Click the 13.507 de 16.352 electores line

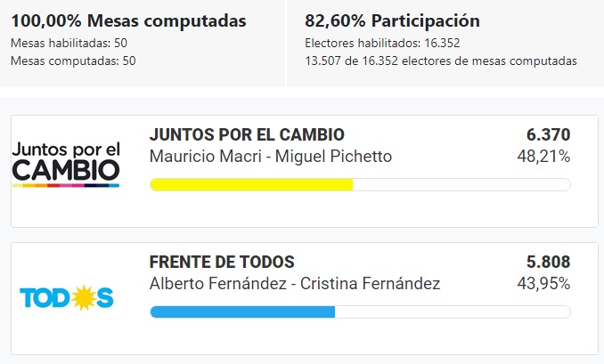(x=440, y=61)
